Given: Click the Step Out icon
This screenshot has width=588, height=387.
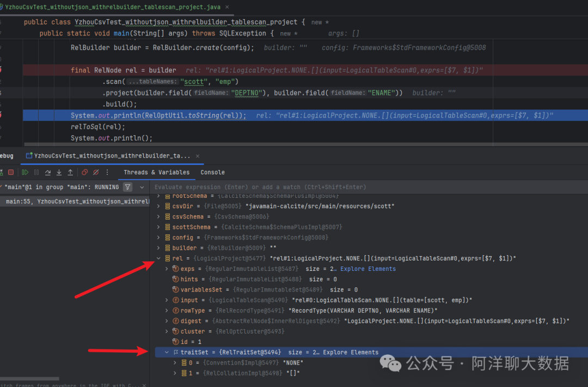Looking at the screenshot, I should (x=70, y=172).
